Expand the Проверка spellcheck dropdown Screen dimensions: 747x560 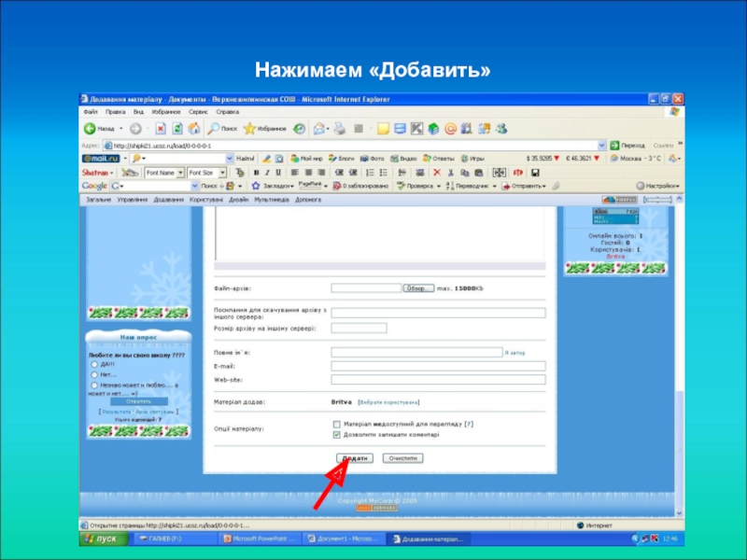coord(438,186)
